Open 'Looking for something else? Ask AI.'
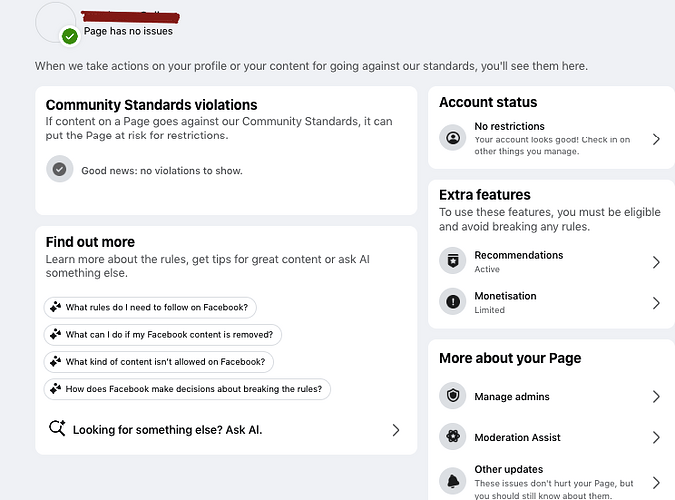The height and width of the screenshot is (500, 675). click(x=226, y=430)
